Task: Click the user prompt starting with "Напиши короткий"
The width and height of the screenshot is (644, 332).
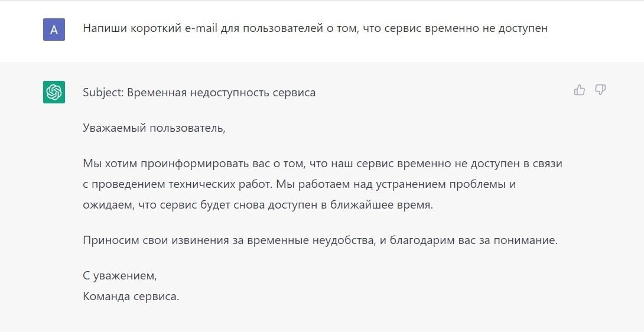Action: coord(315,28)
